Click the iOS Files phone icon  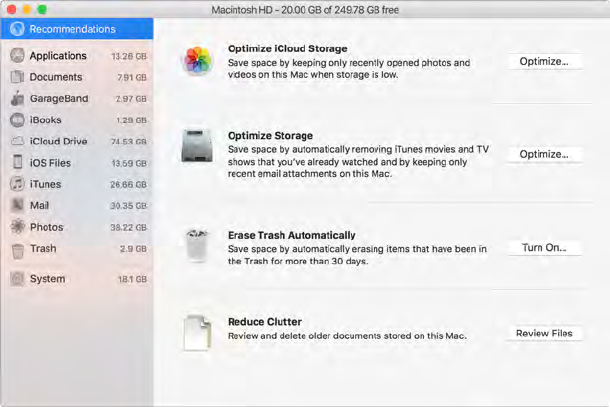[x=18, y=162]
